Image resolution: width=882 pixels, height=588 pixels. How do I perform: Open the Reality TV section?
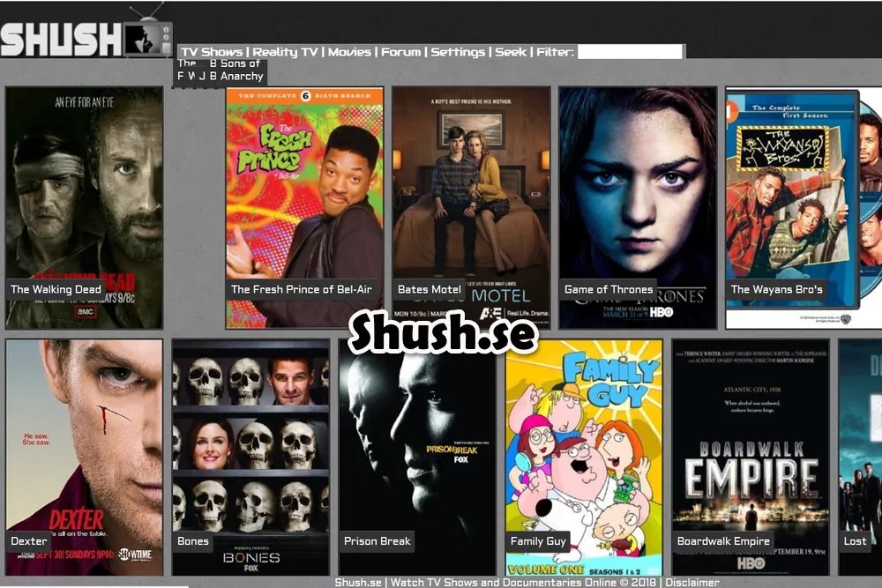click(x=286, y=52)
